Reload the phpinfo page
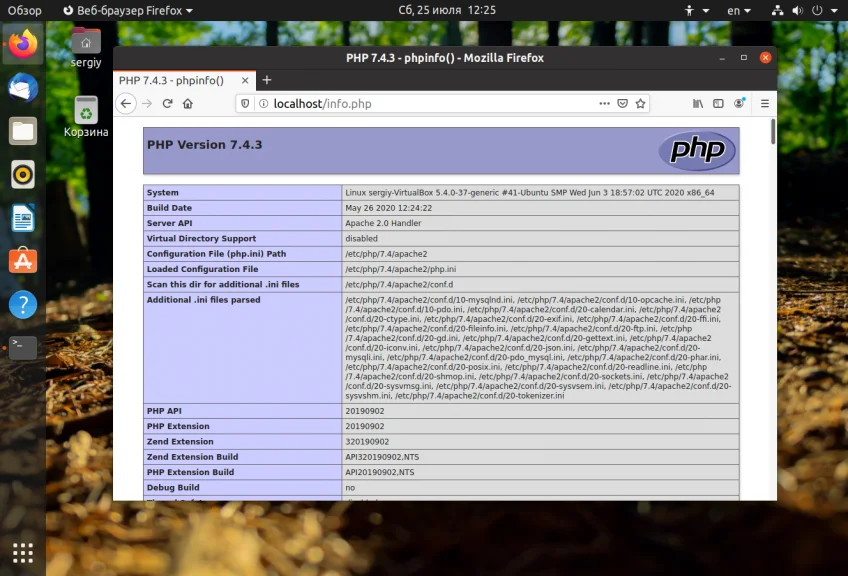Screen dimensions: 848x576 [167, 103]
